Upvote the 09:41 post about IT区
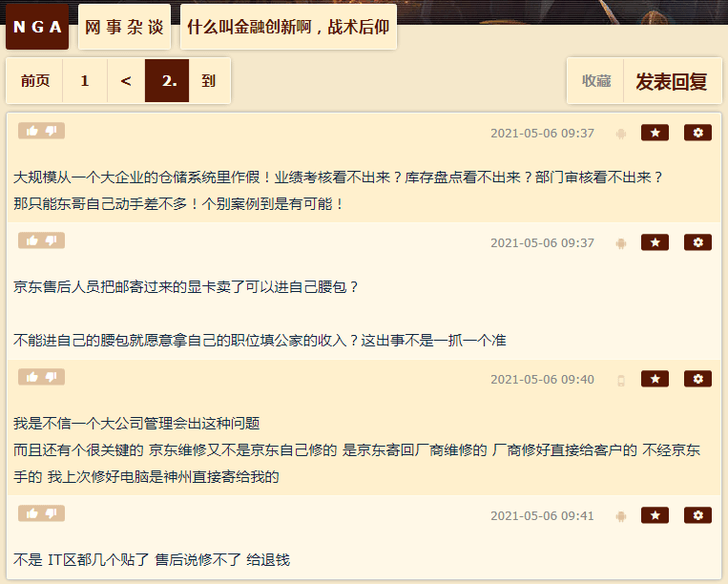This screenshot has width=728, height=584. (x=32, y=513)
